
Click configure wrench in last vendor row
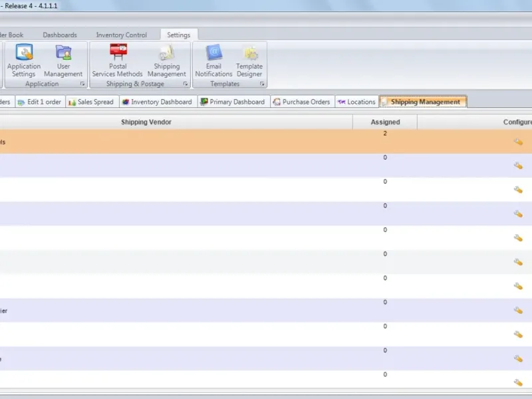(518, 383)
